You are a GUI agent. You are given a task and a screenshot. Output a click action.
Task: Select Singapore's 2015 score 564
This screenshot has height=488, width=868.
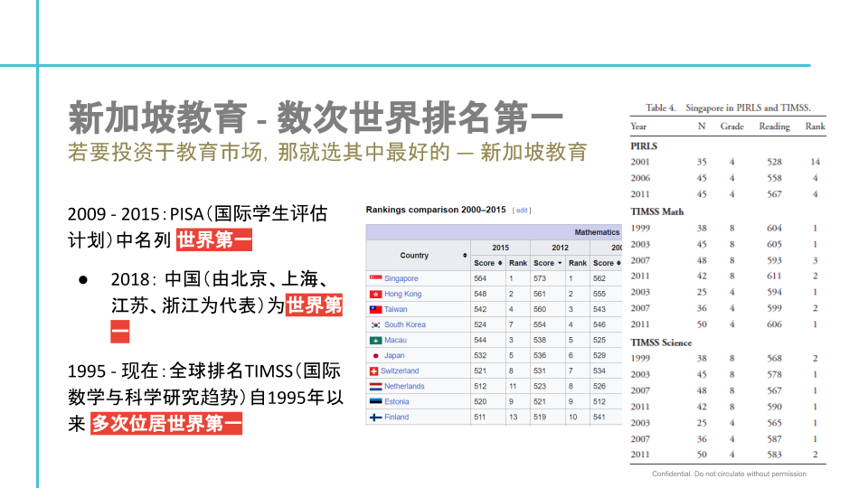click(x=480, y=278)
